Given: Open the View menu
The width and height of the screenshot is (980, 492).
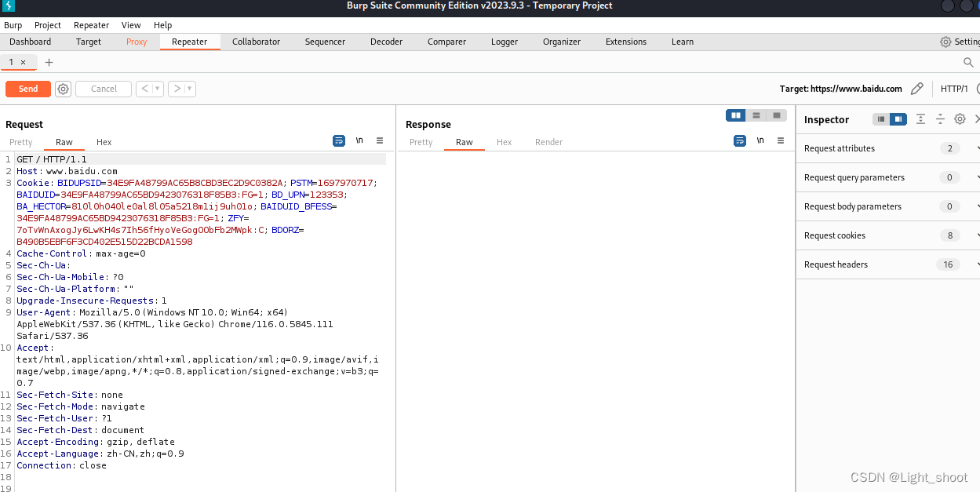Looking at the screenshot, I should point(132,25).
